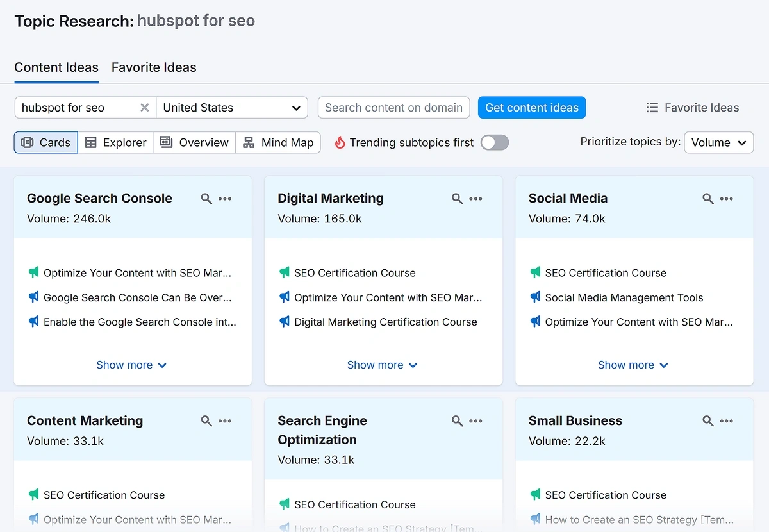The height and width of the screenshot is (532, 769).
Task: Click megaphone beside Digital Marketing Certification Course
Action: [x=285, y=322]
